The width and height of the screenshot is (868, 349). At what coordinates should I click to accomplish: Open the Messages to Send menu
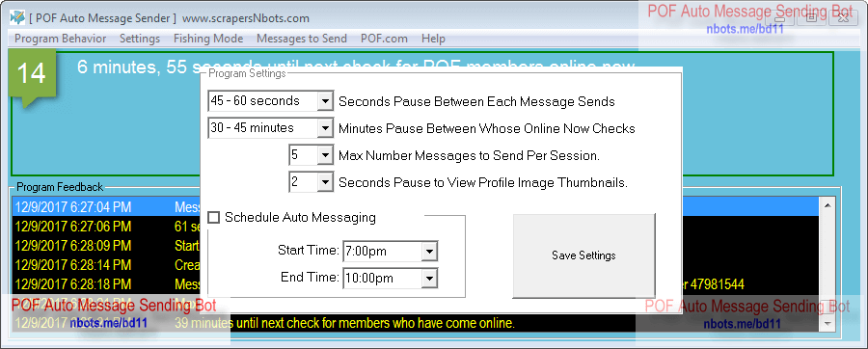[302, 39]
